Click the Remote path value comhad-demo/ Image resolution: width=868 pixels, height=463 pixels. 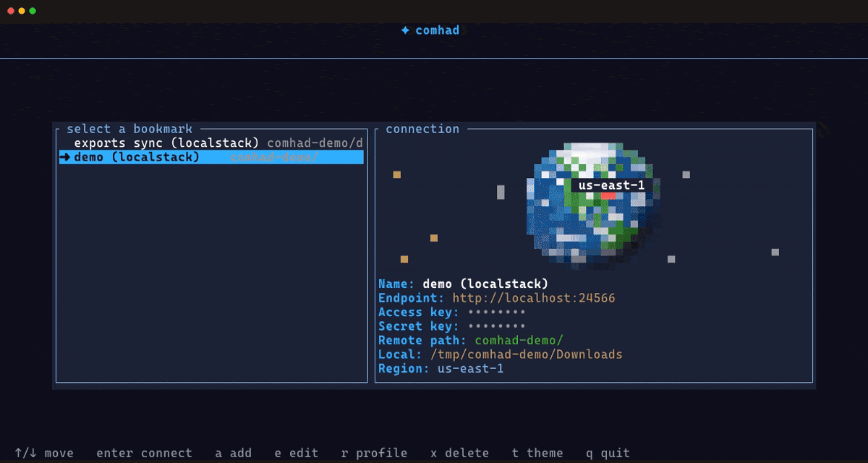pos(519,341)
